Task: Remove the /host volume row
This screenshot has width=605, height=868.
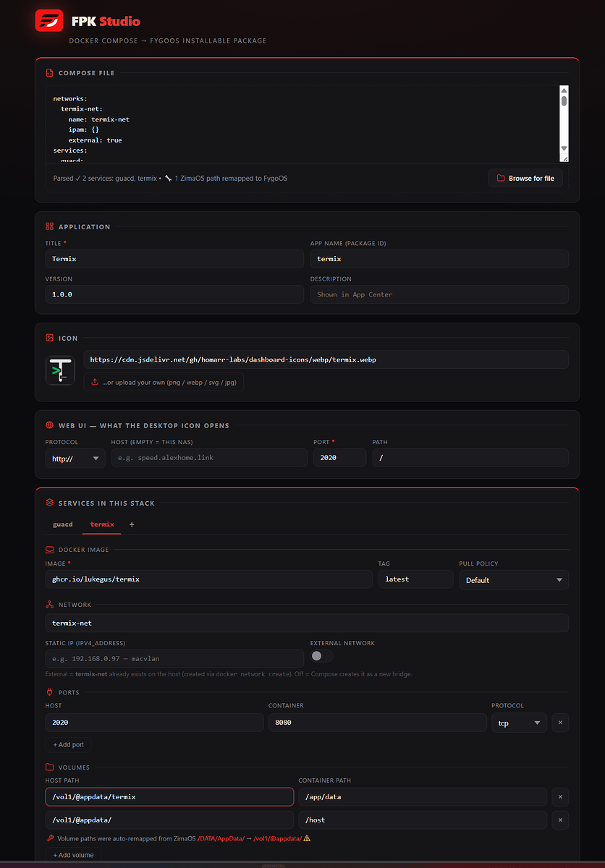Action: pos(560,820)
